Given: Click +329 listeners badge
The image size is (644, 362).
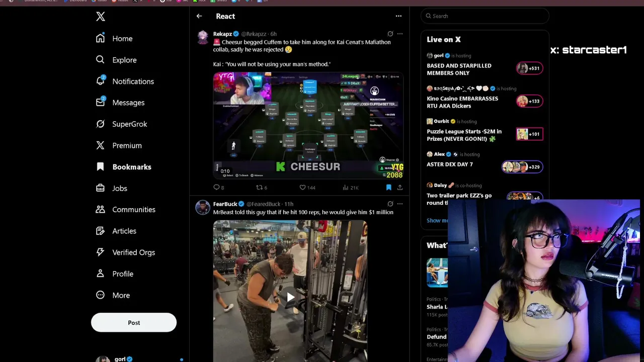Looking at the screenshot, I should point(522,167).
